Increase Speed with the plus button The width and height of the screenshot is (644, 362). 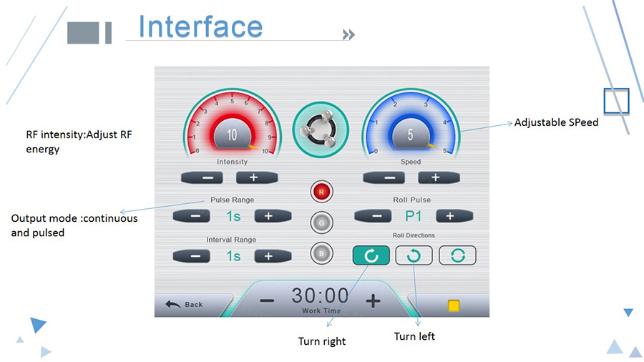pyautogui.click(x=439, y=177)
